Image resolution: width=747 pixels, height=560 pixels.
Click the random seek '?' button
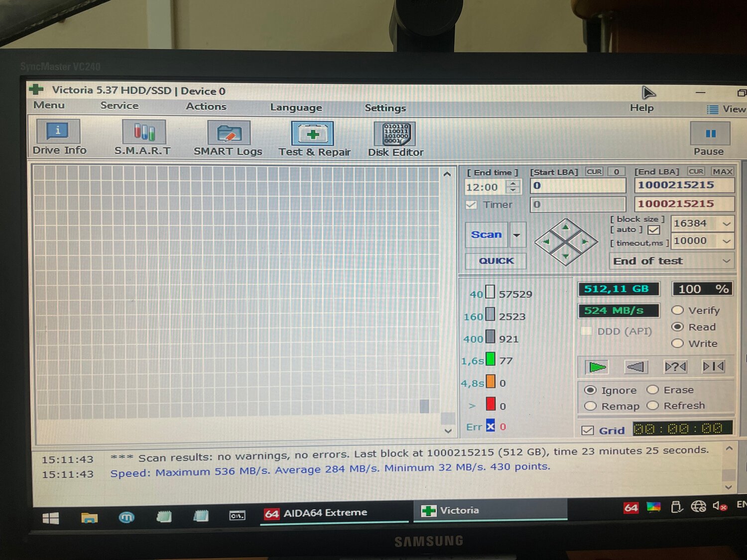[x=675, y=367]
